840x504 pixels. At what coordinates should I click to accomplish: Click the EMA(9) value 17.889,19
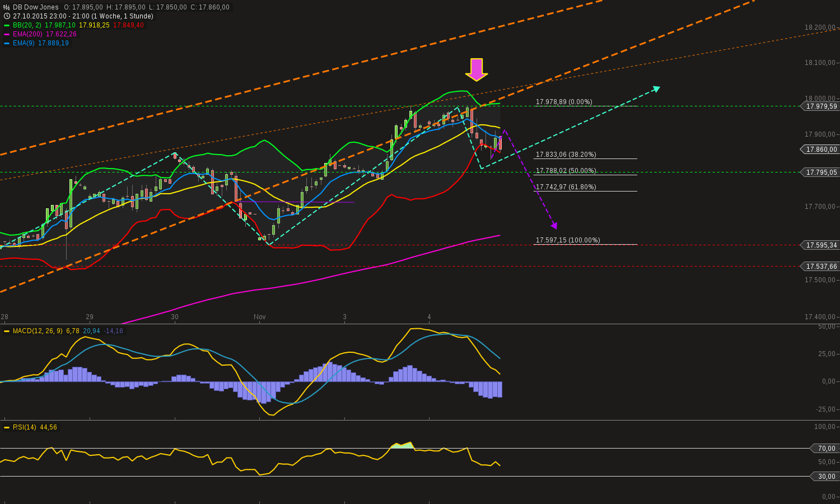(53, 43)
